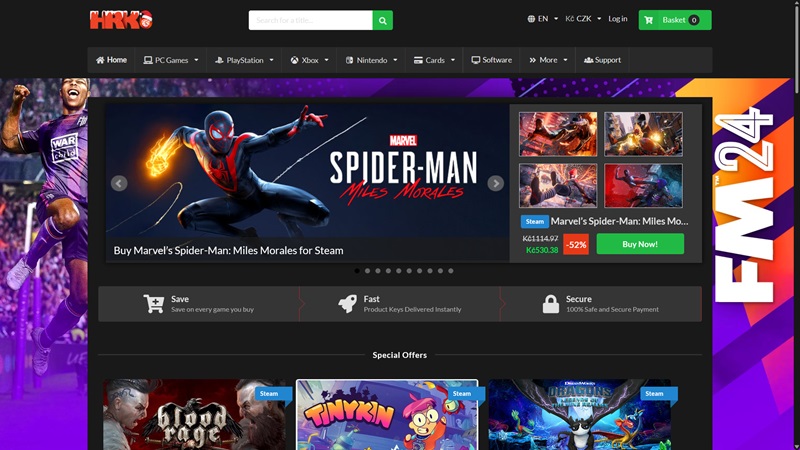Expand the More menu arrow
This screenshot has height=450, width=800.
[x=565, y=60]
